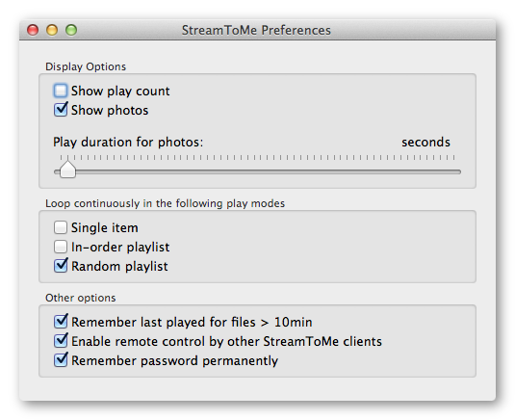Image resolution: width=515 pixels, height=420 pixels.
Task: Disable remote control by other StreamToMe clients
Action: [x=61, y=341]
